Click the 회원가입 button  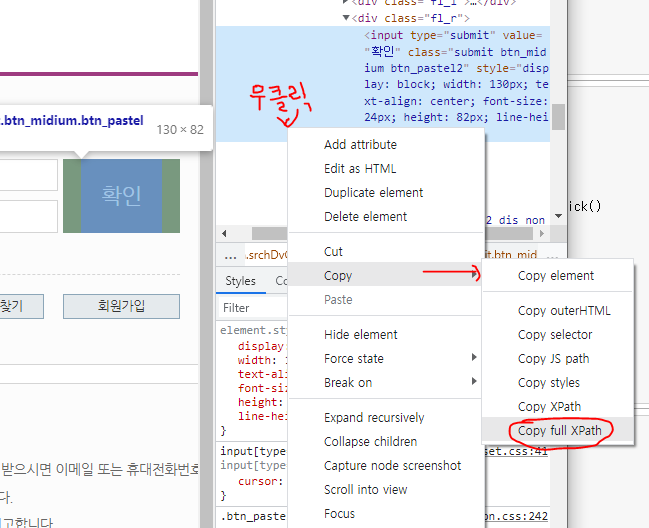[x=121, y=306]
